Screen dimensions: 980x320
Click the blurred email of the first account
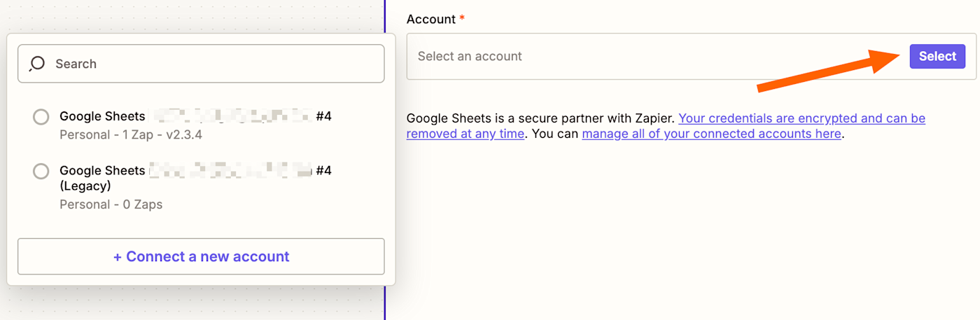click(x=230, y=116)
